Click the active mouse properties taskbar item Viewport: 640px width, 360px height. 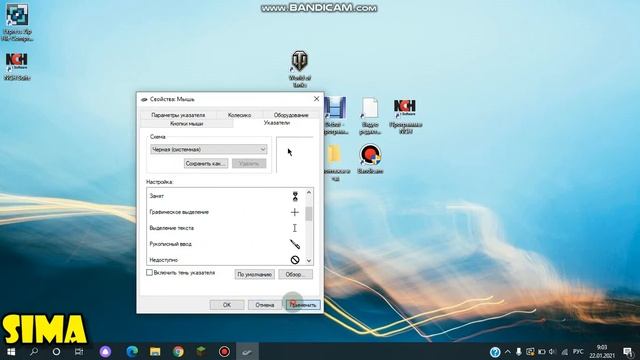[247, 351]
